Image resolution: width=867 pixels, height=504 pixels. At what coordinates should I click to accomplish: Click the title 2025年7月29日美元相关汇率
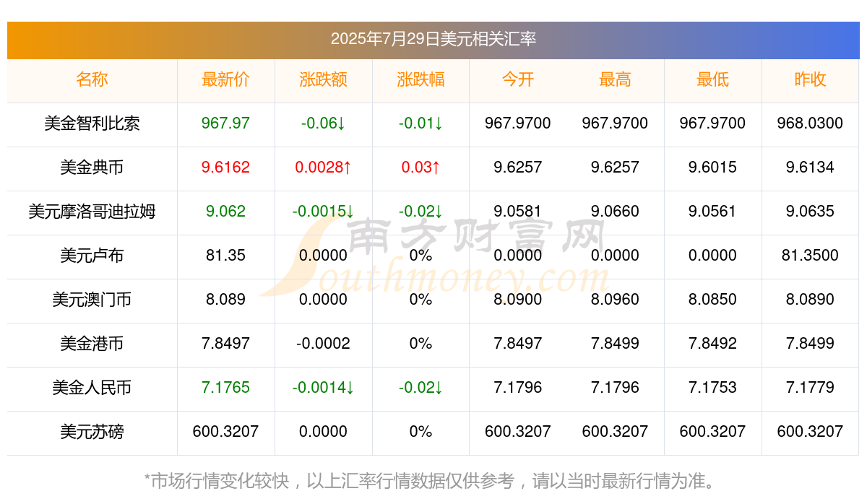tap(433, 39)
